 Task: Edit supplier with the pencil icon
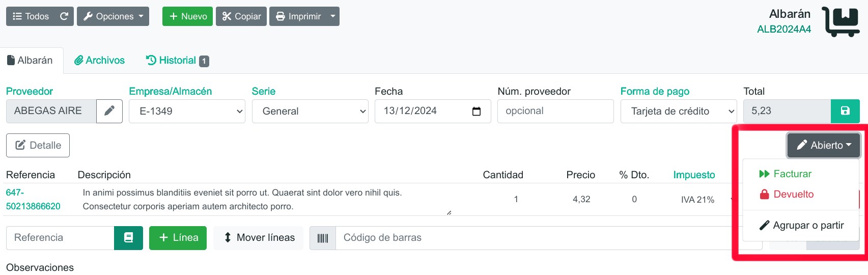(x=109, y=111)
